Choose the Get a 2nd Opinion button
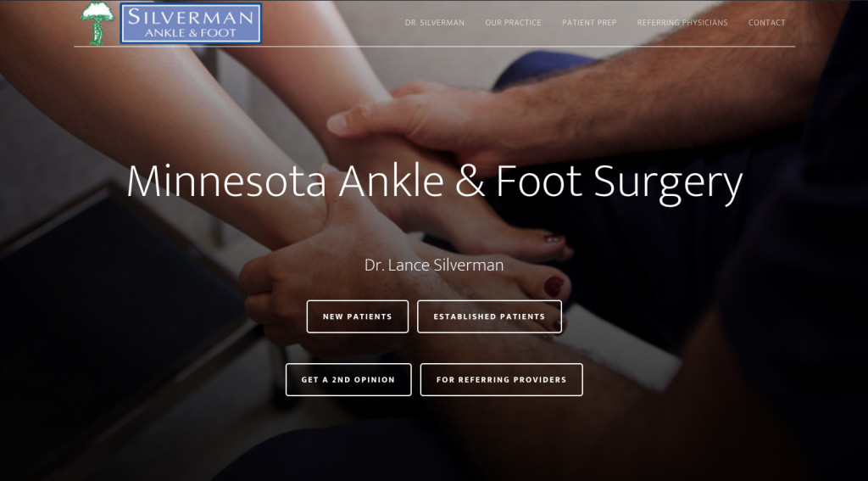The image size is (868, 481). click(x=348, y=379)
